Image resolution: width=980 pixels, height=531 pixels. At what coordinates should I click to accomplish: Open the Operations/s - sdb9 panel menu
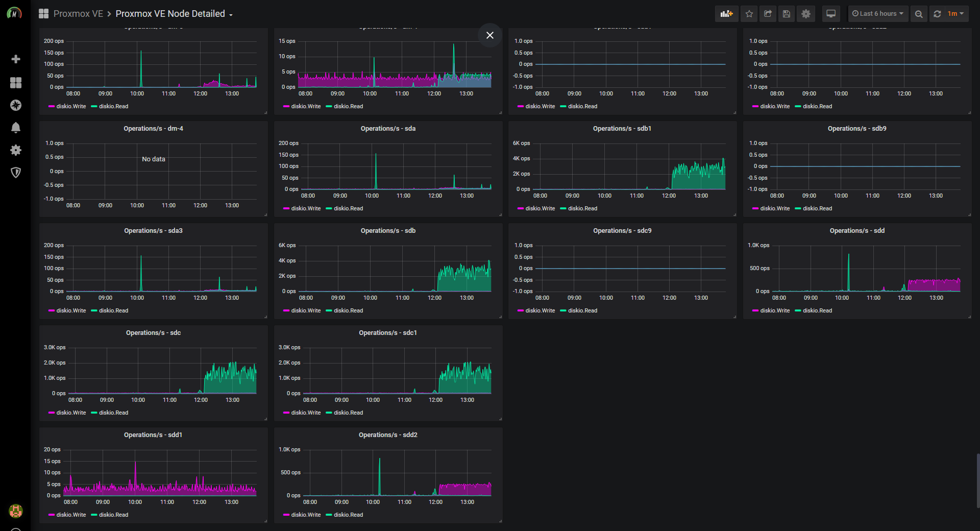(857, 129)
